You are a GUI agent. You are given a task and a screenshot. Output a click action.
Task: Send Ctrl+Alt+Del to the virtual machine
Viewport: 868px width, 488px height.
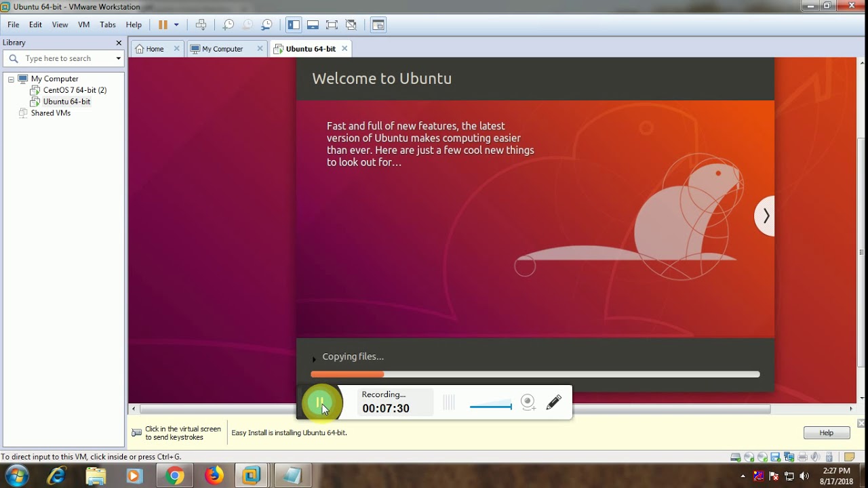tap(201, 24)
